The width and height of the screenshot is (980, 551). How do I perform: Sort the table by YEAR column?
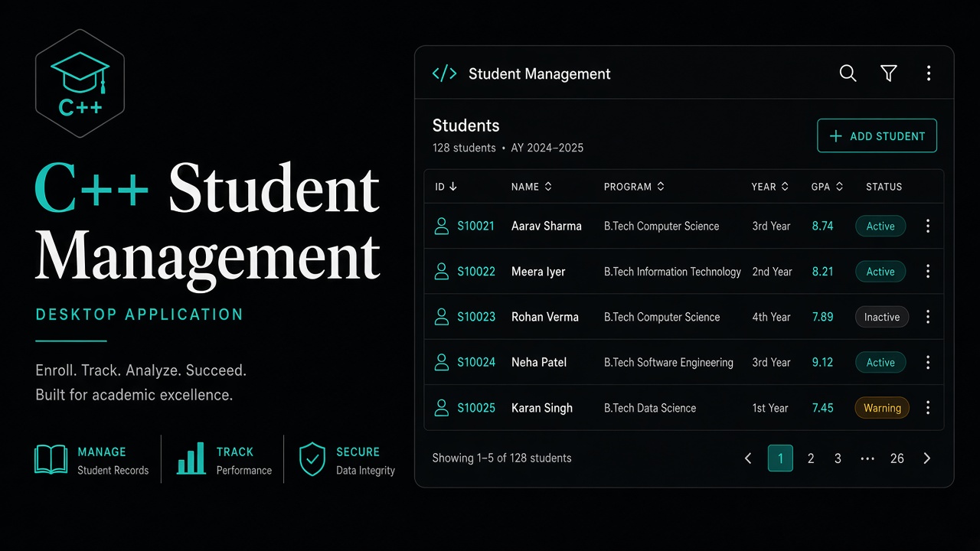(x=769, y=187)
